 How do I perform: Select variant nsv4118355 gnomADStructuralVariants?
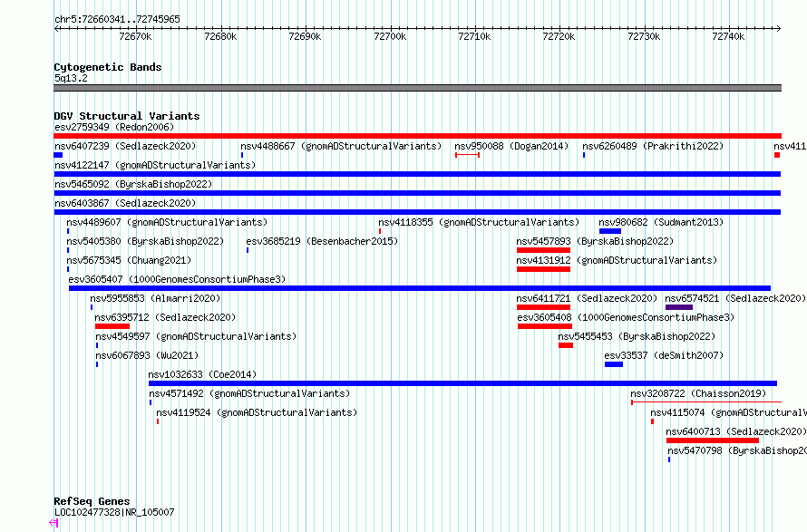[479, 222]
